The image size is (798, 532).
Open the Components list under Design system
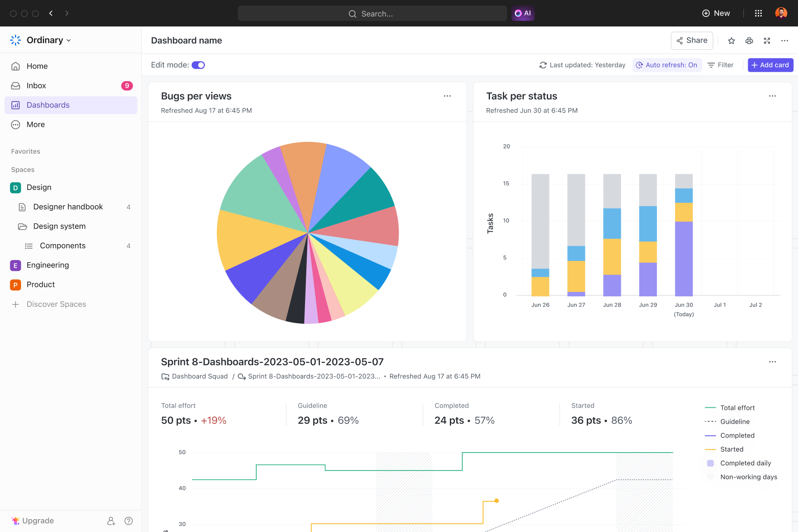(62, 246)
